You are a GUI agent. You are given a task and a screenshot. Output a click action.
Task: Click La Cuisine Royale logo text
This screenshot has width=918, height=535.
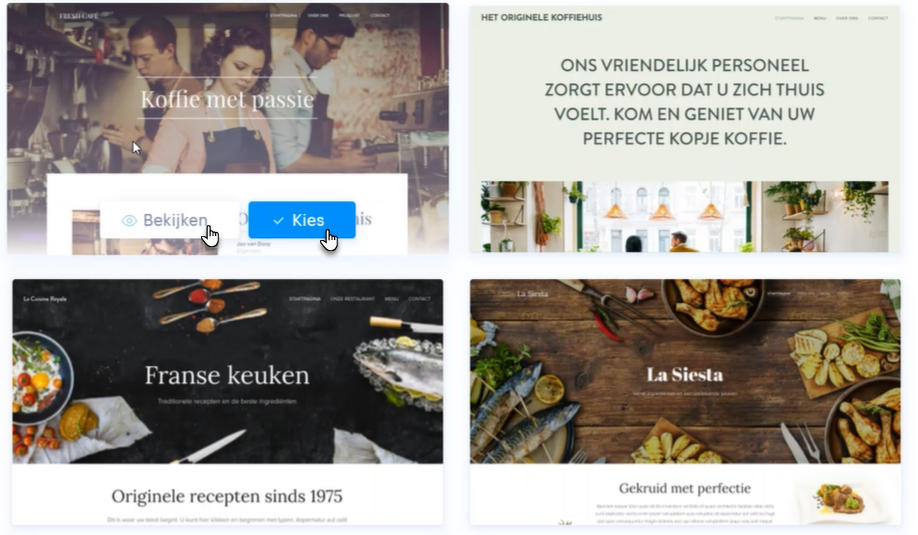[x=45, y=299]
